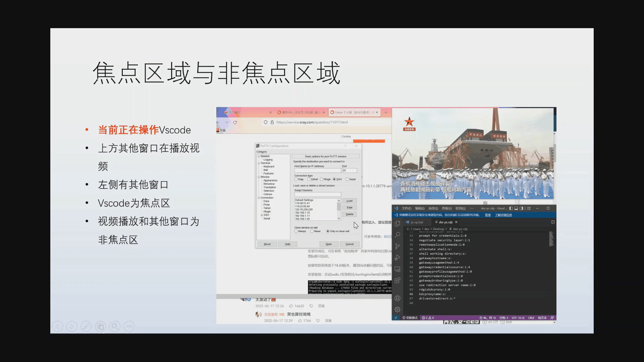This screenshot has width=644, height=362.
Task: Click the Open button in PuTTY
Action: [x=329, y=244]
